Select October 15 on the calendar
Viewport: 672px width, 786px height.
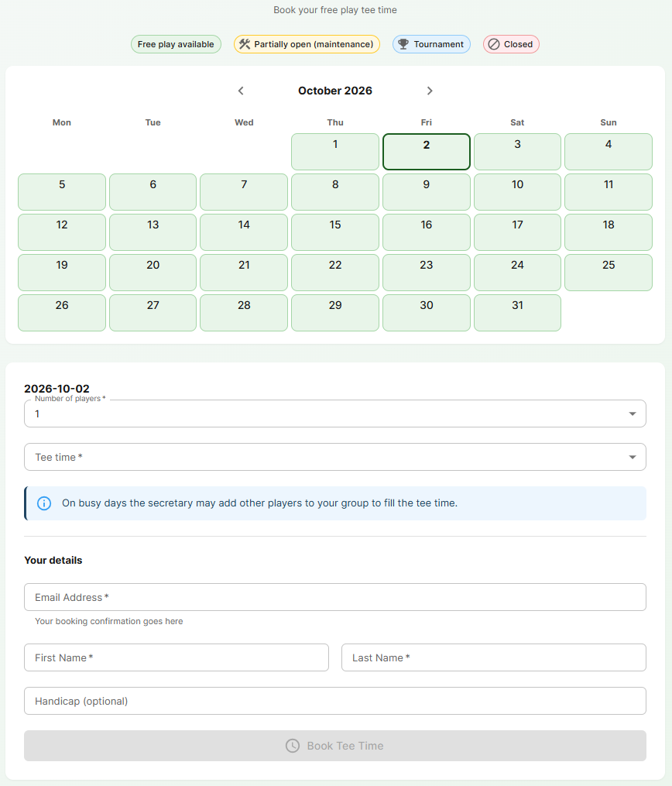click(x=335, y=232)
